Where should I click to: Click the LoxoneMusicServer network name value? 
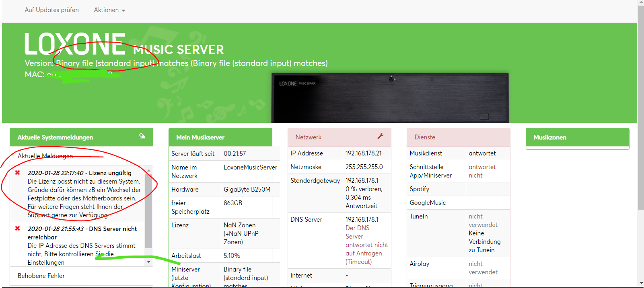pos(250,167)
